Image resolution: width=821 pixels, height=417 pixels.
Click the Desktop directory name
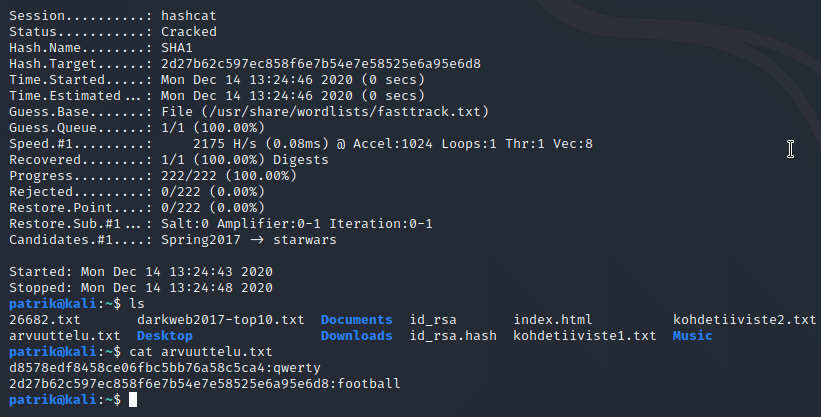[165, 336]
